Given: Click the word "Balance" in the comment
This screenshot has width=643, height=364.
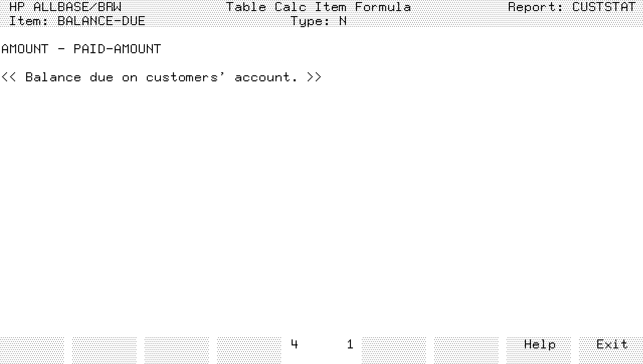Looking at the screenshot, I should 53,77.
